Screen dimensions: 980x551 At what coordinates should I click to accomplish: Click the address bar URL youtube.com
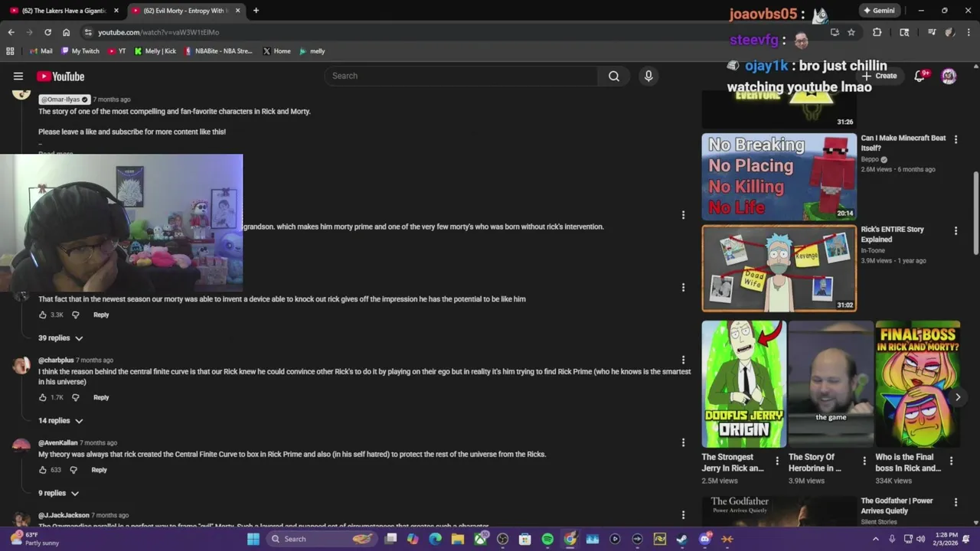pos(158,32)
